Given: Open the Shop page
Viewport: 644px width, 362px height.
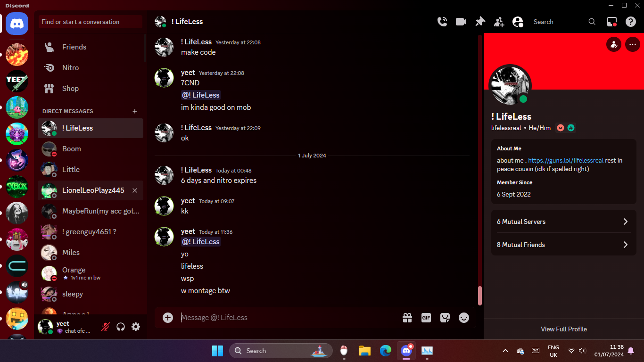Looking at the screenshot, I should pos(91,89).
